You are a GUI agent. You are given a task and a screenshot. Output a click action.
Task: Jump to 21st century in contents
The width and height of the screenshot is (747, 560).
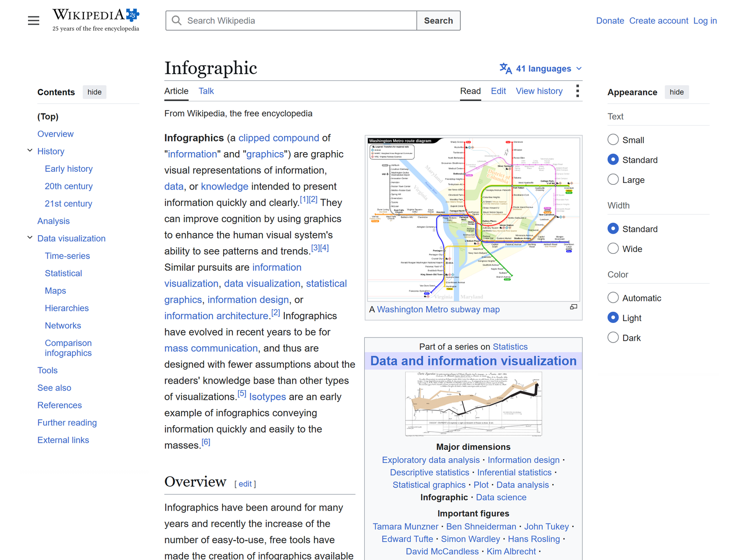click(x=69, y=203)
